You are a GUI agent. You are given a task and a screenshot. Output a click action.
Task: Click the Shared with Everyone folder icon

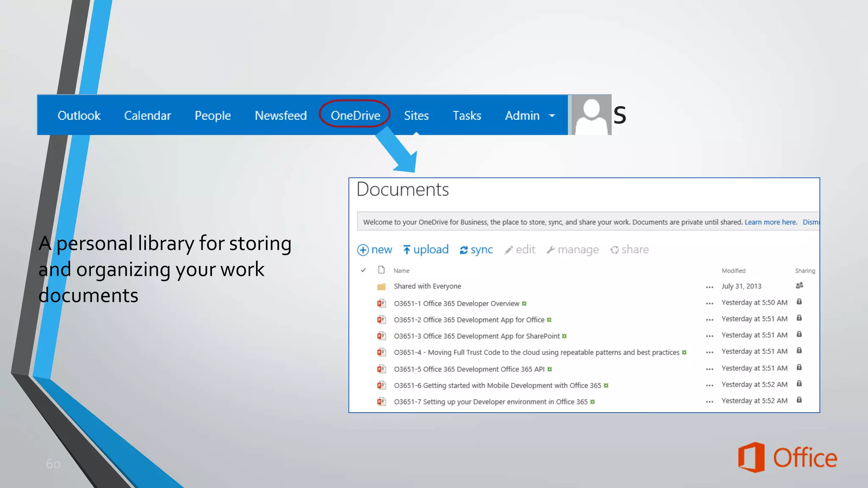click(x=381, y=287)
